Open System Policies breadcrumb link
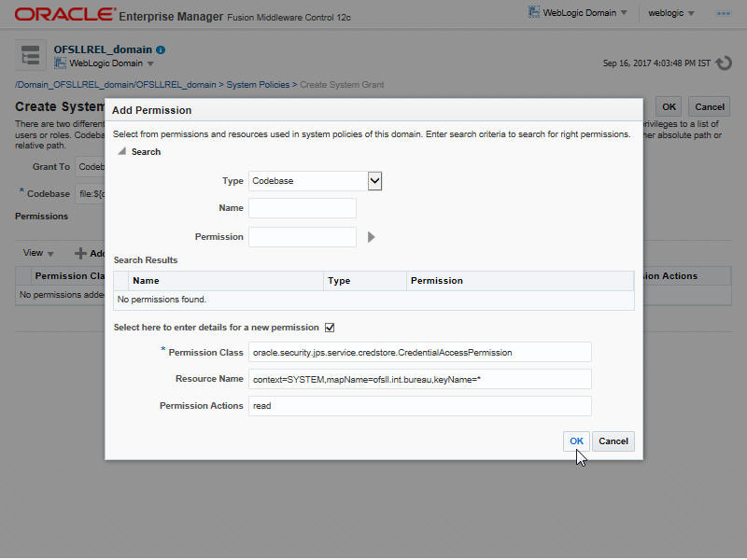This screenshot has height=560, width=747. [258, 85]
